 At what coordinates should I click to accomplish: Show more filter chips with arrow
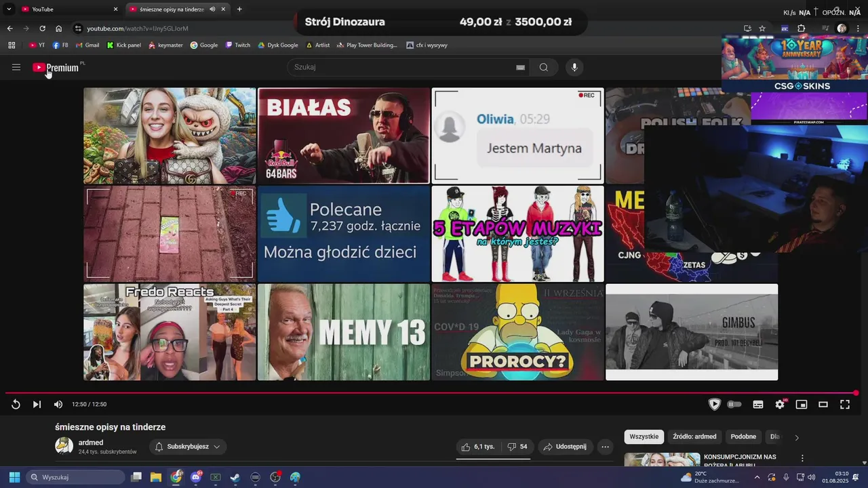(x=797, y=437)
